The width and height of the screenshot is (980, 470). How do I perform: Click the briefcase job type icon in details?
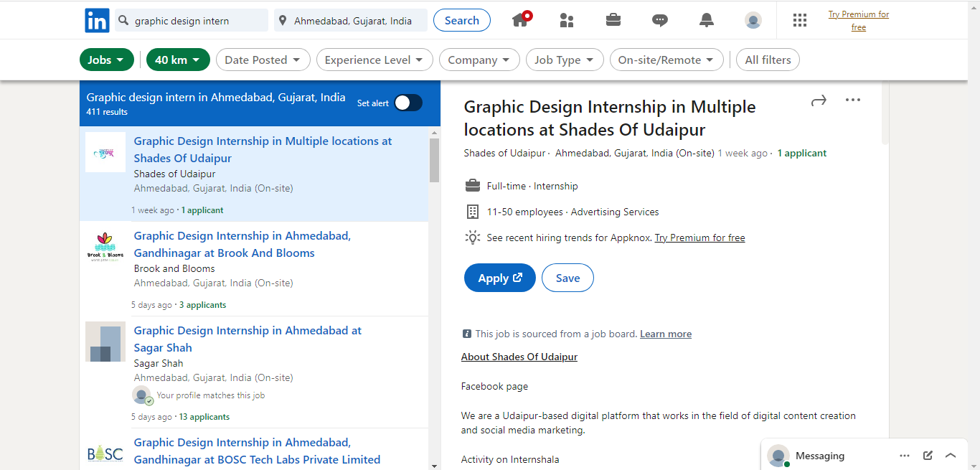pos(472,186)
